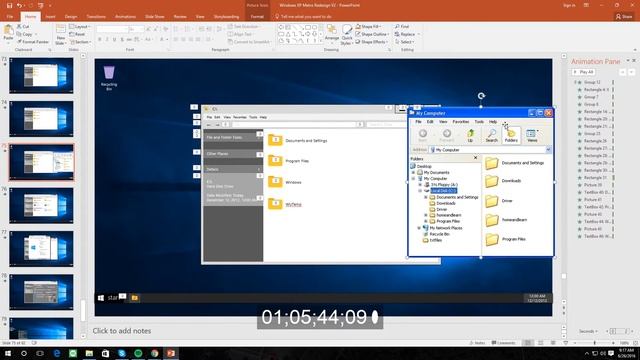640x360 pixels.
Task: Open Microsoft Edge from taskbar
Action: pos(57,353)
